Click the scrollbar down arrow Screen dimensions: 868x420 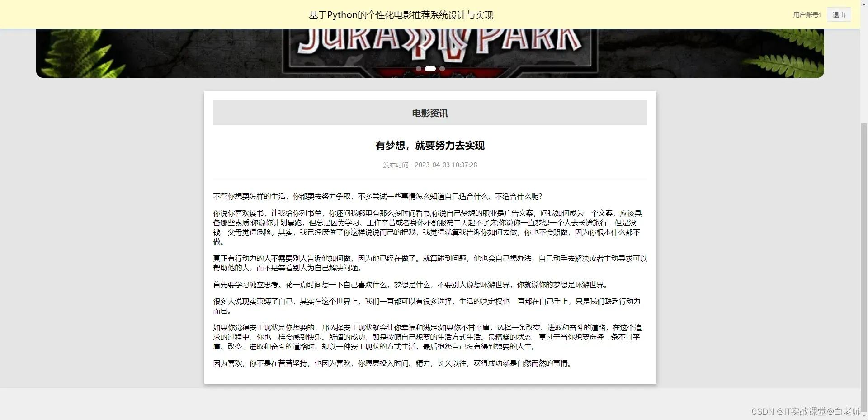coord(864,416)
